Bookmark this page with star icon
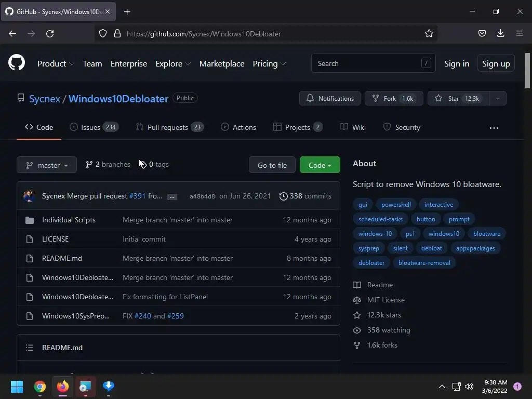The image size is (532, 399). point(429,34)
